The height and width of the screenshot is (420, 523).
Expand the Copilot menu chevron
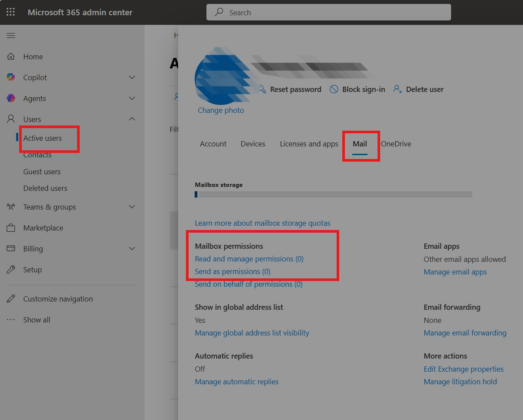(x=132, y=78)
